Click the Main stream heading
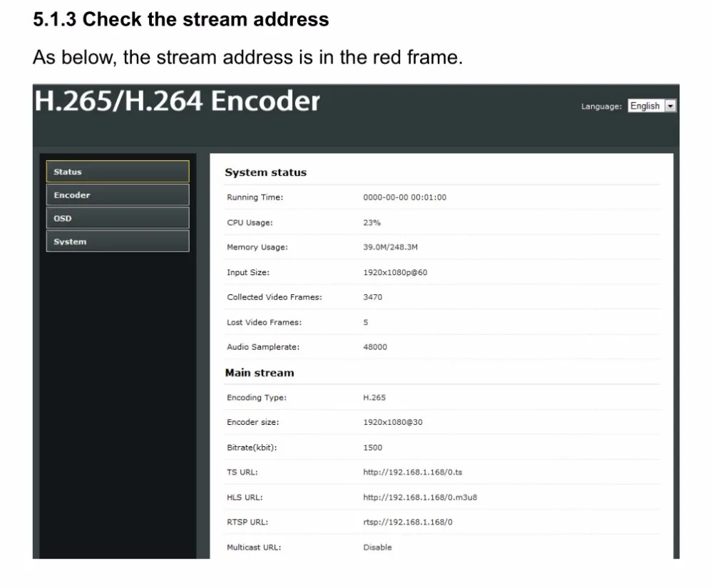The width and height of the screenshot is (713, 588). [260, 373]
